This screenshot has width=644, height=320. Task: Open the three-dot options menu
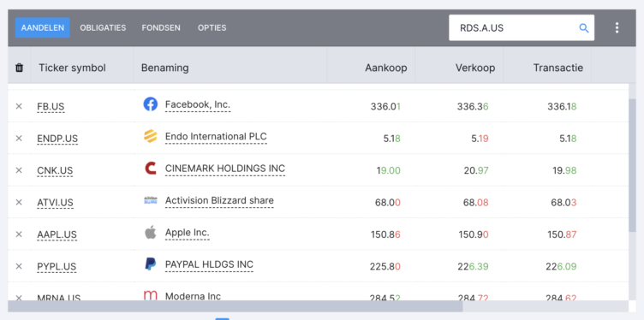[x=617, y=28]
